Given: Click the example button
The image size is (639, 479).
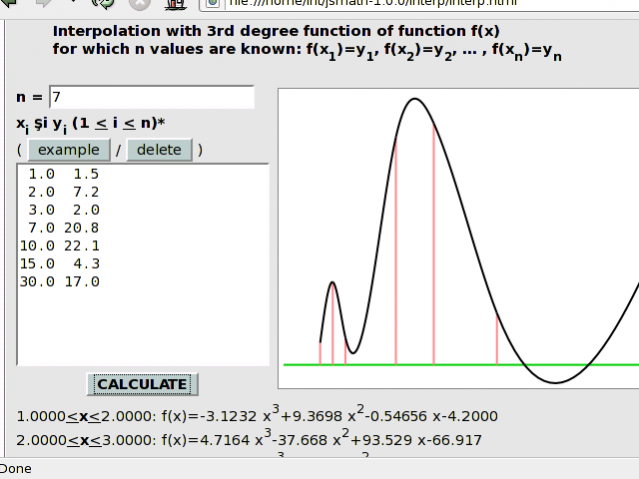Looking at the screenshot, I should click(x=69, y=150).
